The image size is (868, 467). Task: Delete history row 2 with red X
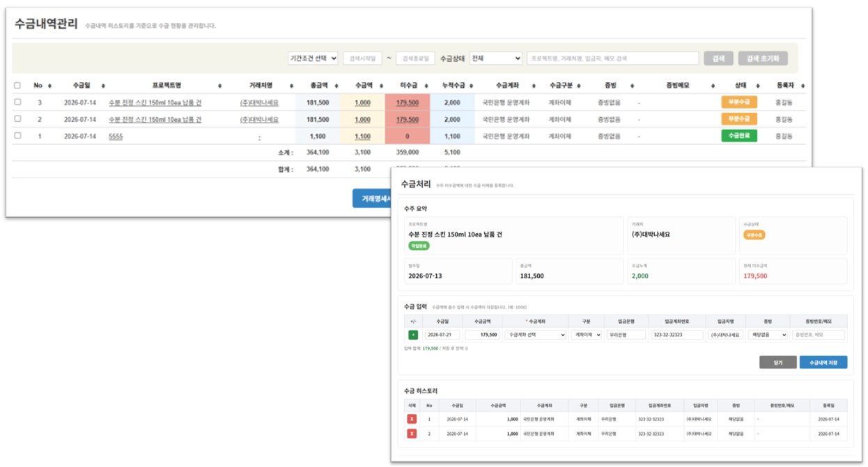[x=412, y=434]
